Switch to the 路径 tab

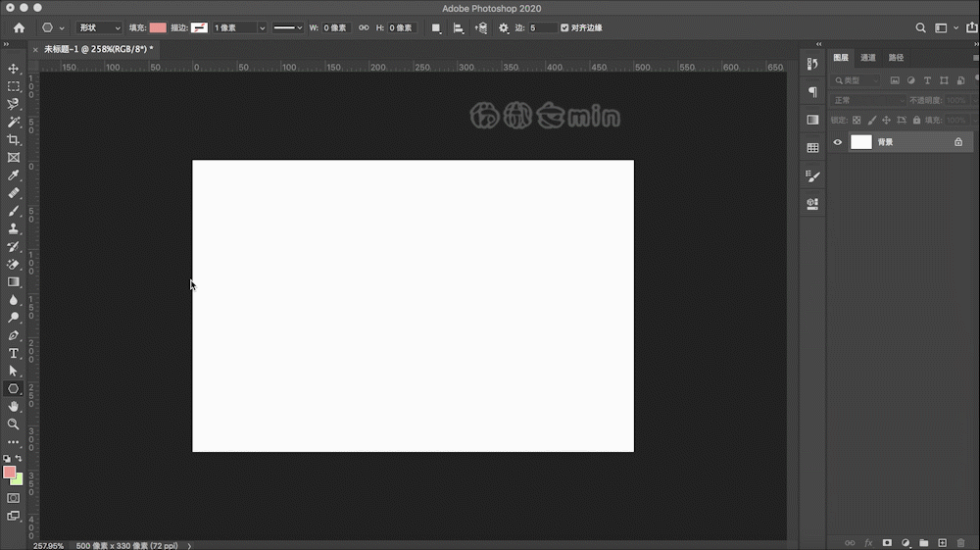pyautogui.click(x=897, y=58)
